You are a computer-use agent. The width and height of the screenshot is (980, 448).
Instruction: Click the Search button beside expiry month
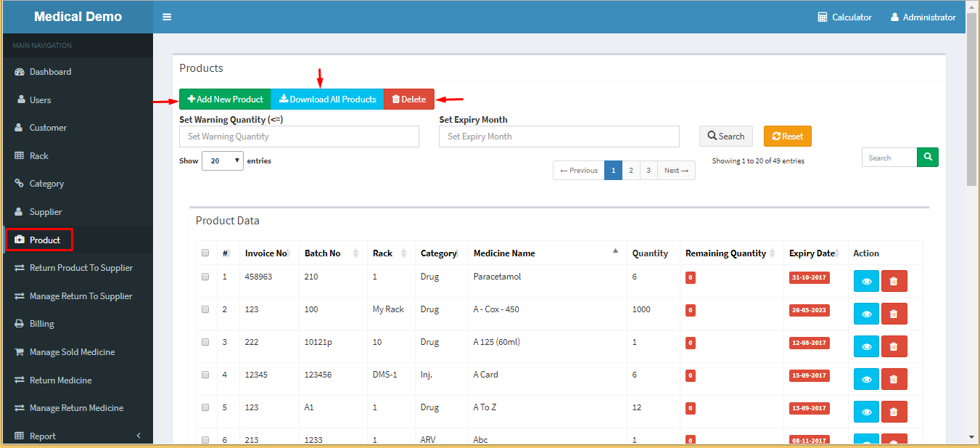click(726, 137)
